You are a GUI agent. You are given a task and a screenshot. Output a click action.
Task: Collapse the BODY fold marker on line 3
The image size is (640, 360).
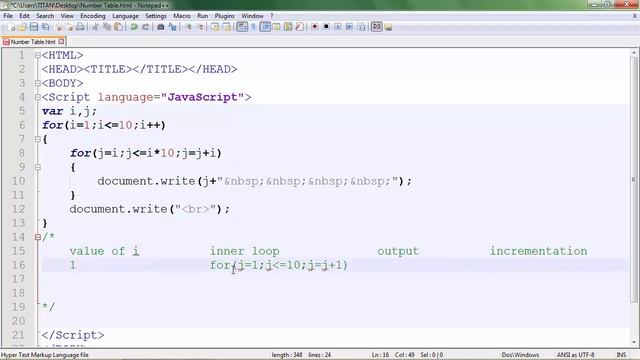tap(38, 83)
